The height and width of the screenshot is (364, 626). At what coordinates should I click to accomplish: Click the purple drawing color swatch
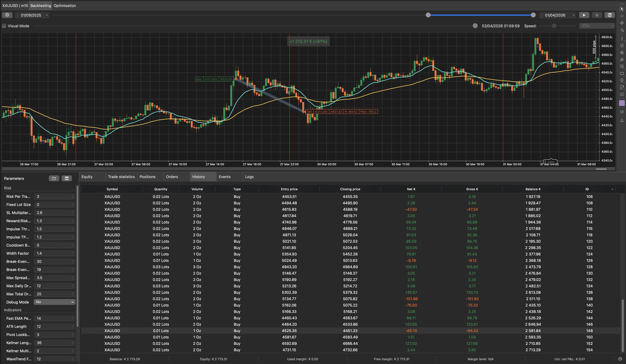point(622,103)
